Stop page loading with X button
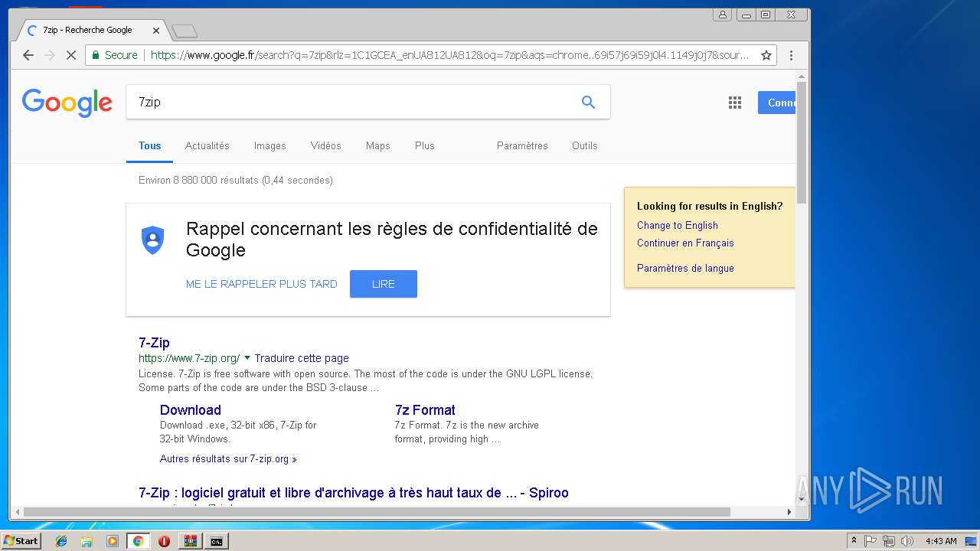 (x=71, y=55)
